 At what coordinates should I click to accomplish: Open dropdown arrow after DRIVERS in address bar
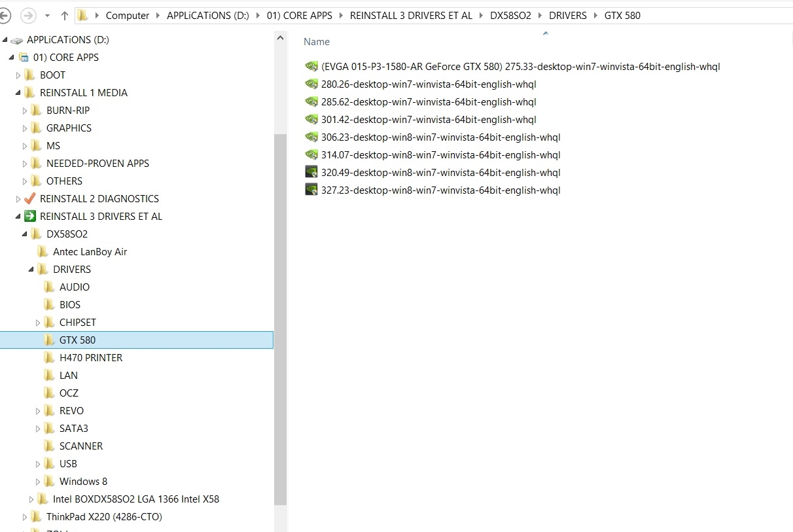(x=595, y=16)
